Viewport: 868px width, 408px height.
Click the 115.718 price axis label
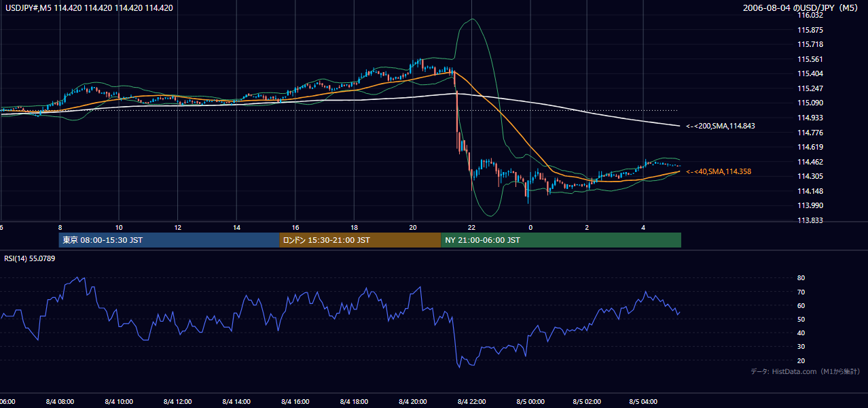point(812,44)
